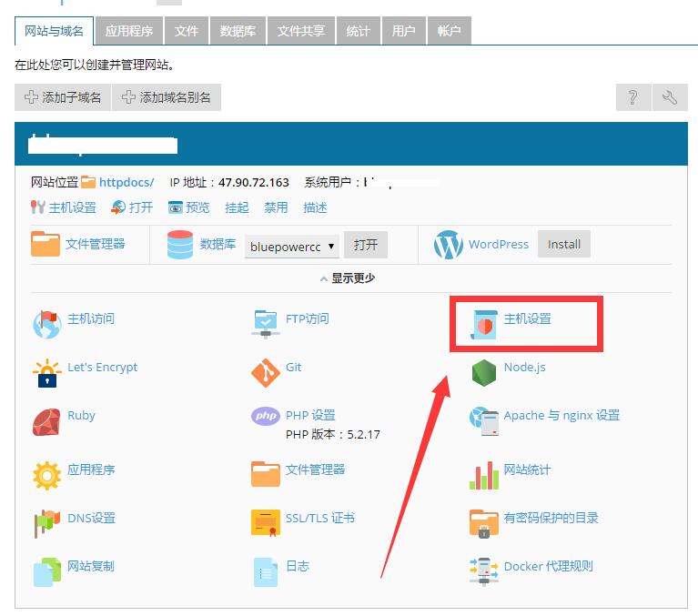Click the WordPress Install button

click(x=564, y=244)
